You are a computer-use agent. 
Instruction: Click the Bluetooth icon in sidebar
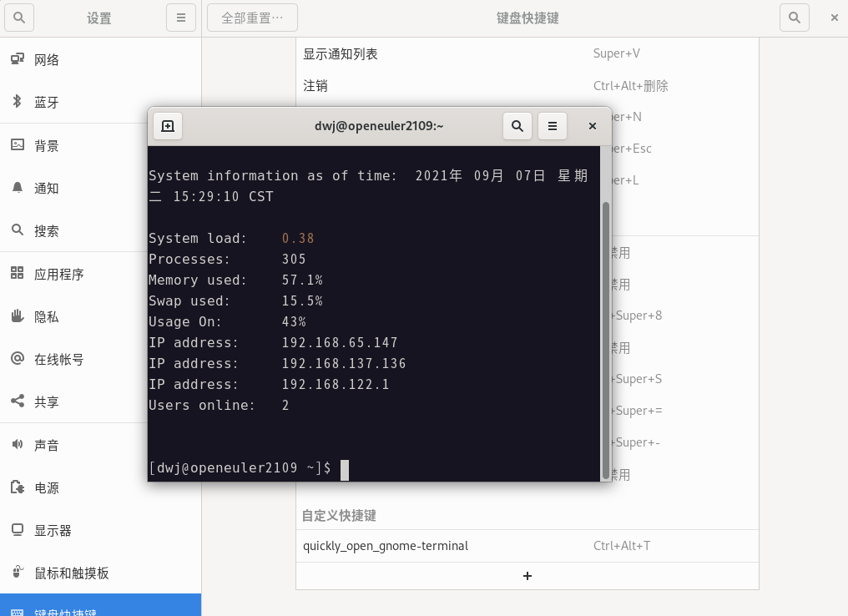[x=17, y=102]
